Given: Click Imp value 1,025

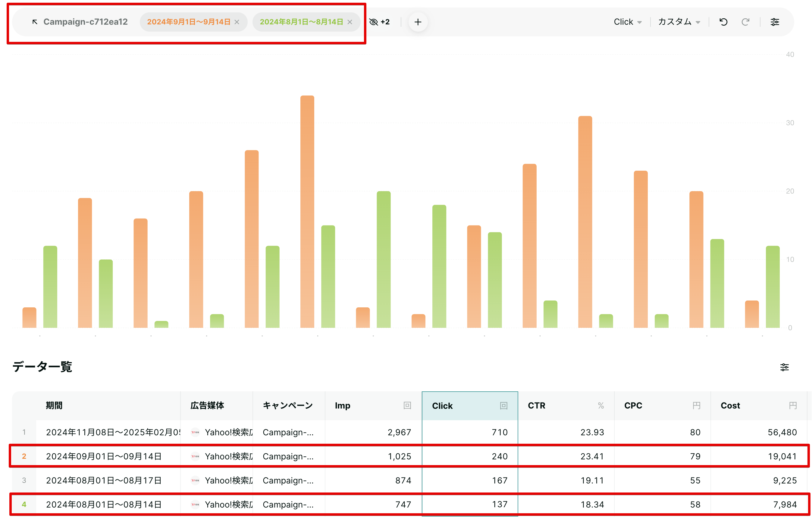Looking at the screenshot, I should (x=399, y=456).
